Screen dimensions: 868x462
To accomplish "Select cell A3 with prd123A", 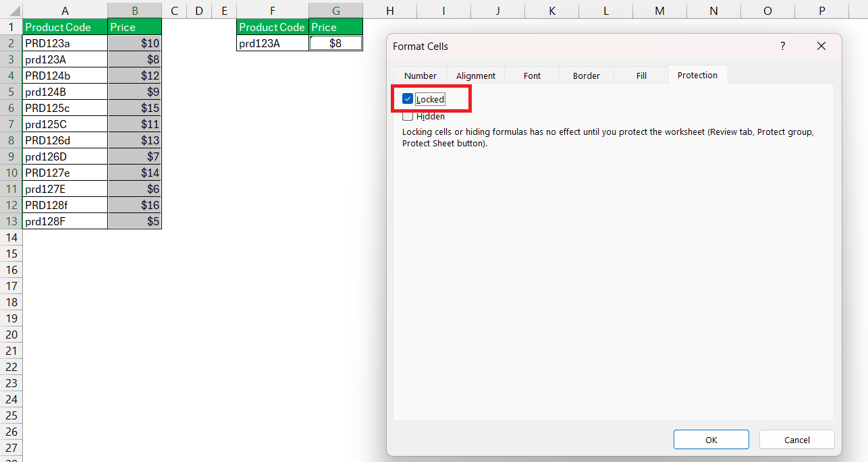I will [65, 59].
